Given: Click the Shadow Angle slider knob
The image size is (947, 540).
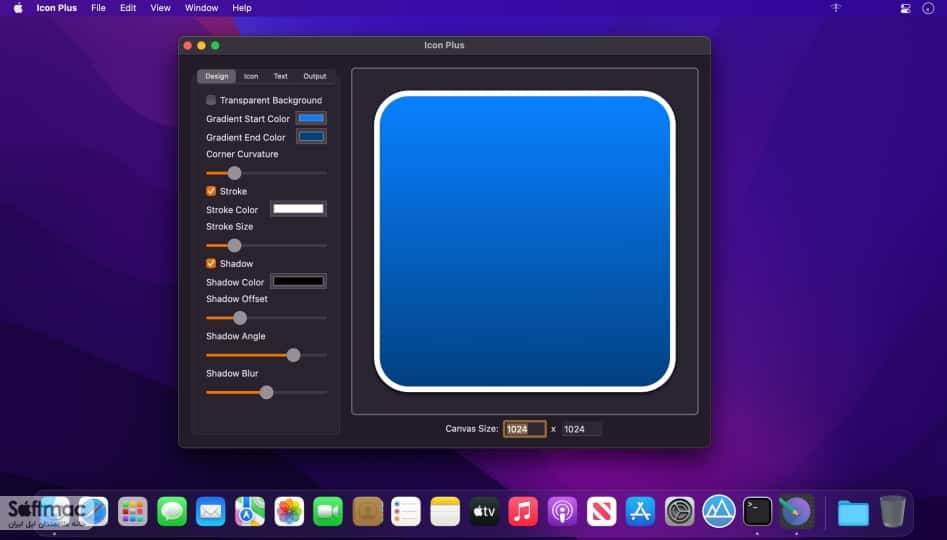Looking at the screenshot, I should click(294, 355).
